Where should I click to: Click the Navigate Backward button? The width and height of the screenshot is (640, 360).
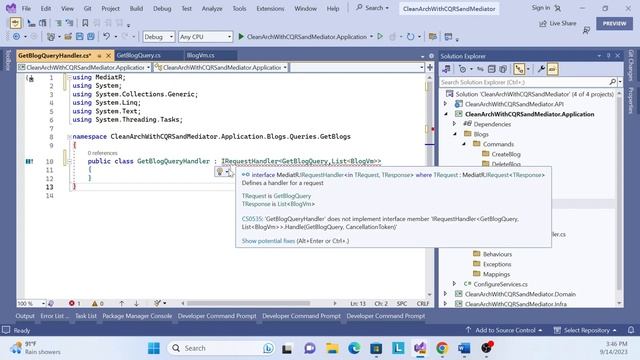coord(16,37)
